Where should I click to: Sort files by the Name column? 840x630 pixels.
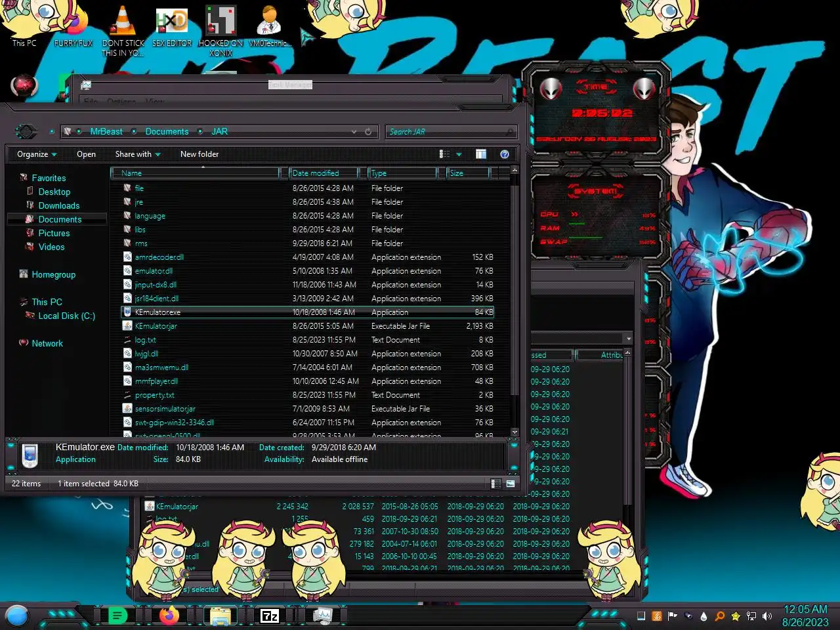tap(196, 173)
